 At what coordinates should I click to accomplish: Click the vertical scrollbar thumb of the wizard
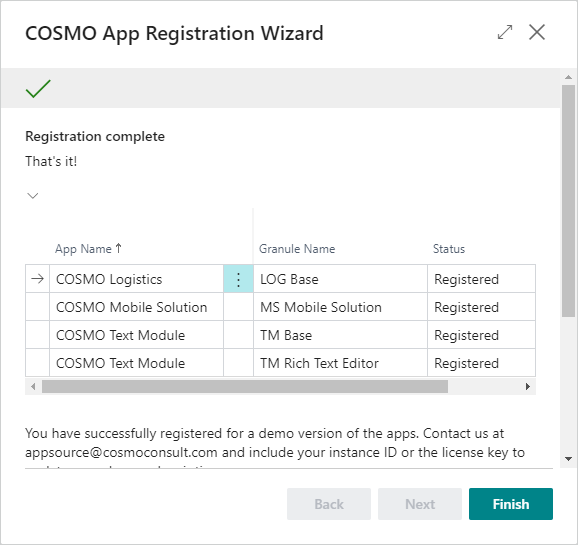[x=568, y=201]
